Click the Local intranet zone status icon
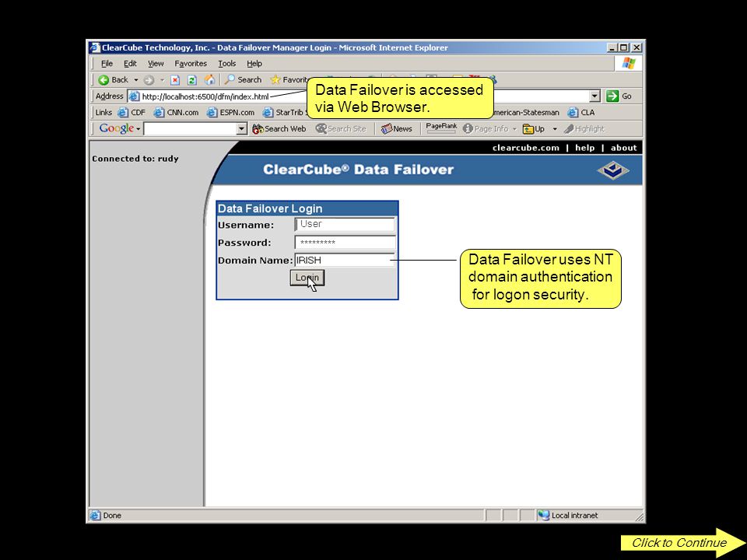This screenshot has height=560, width=747. tap(544, 515)
